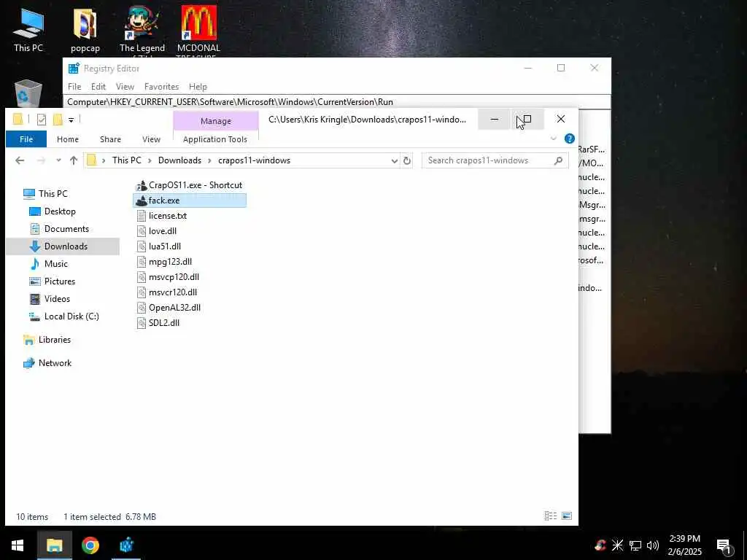Open Google Chrome from the taskbar
747x560 pixels.
90,545
